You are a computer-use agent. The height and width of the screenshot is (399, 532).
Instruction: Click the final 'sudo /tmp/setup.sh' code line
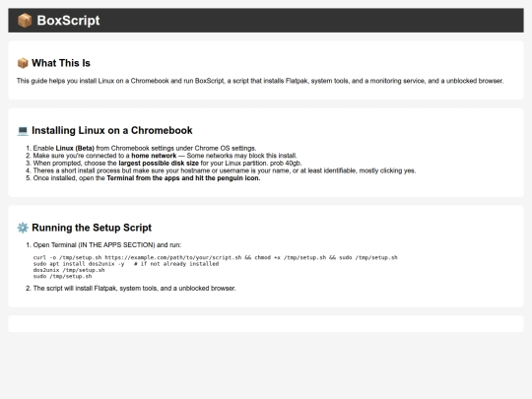pyautogui.click(x=62, y=276)
